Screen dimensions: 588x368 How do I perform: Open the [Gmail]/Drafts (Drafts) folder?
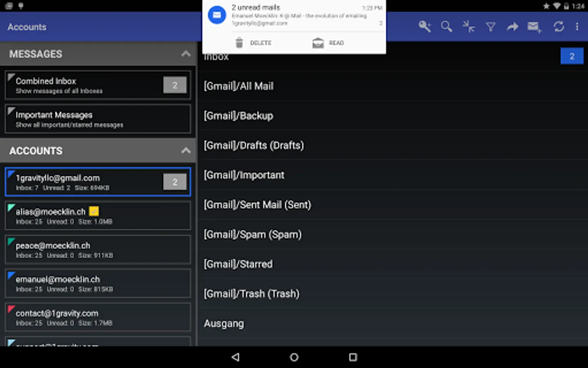[393, 146]
